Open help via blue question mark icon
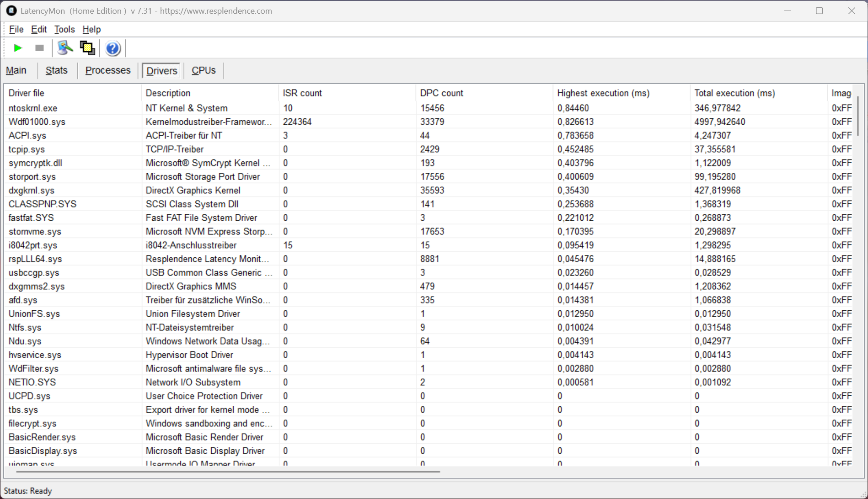The image size is (868, 499). (x=113, y=48)
